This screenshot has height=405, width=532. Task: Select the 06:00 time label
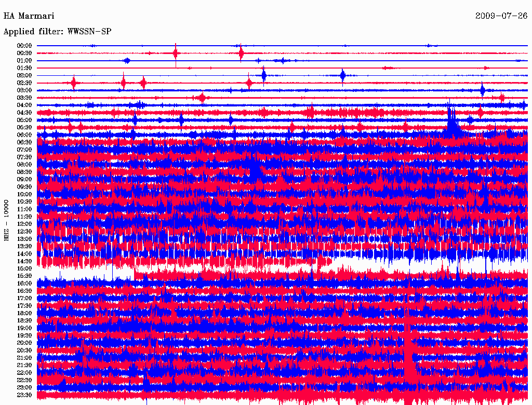pyautogui.click(x=24, y=135)
